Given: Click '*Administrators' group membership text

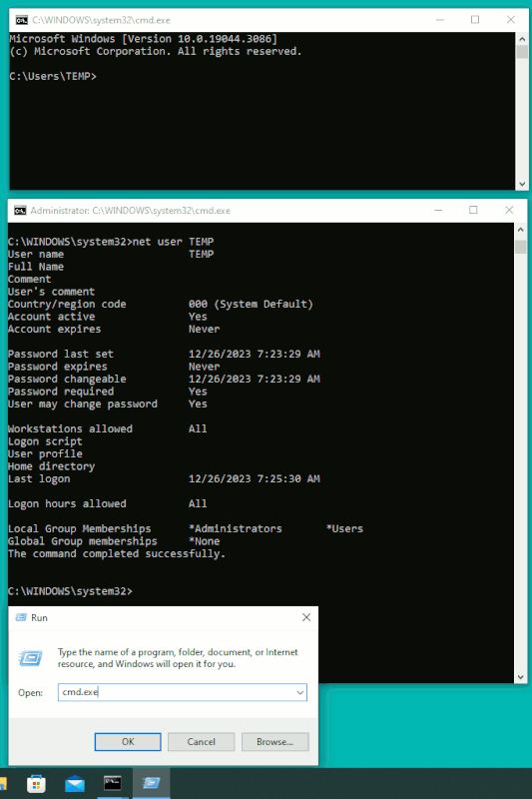Looking at the screenshot, I should pos(236,529).
